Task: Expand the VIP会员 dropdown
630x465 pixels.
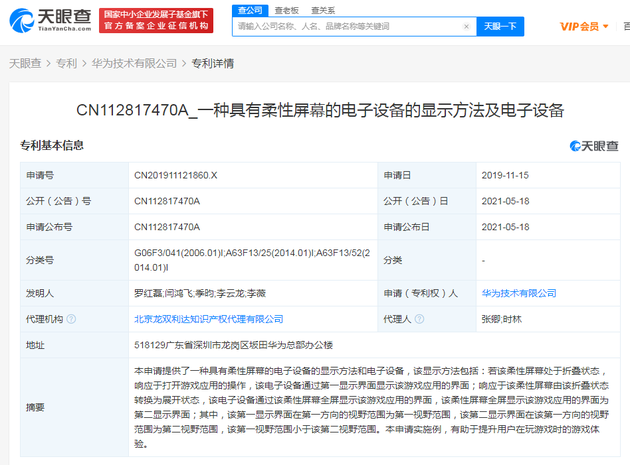Action: click(x=584, y=26)
